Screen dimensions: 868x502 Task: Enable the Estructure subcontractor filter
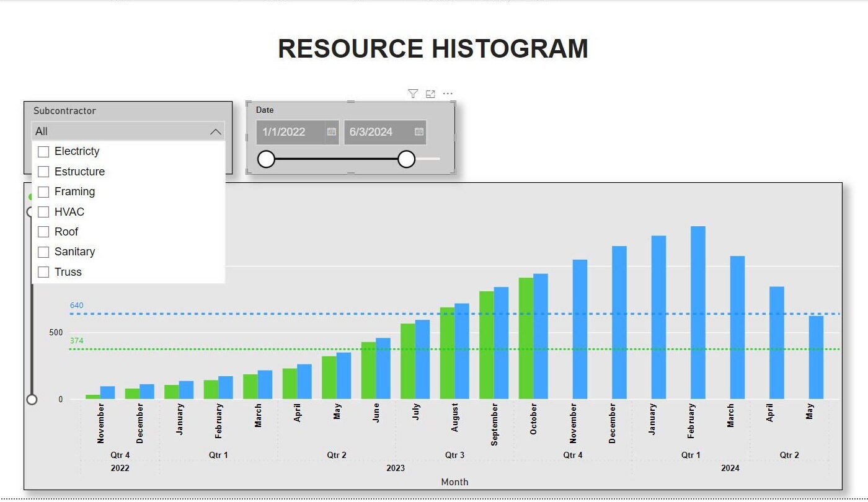(x=43, y=171)
